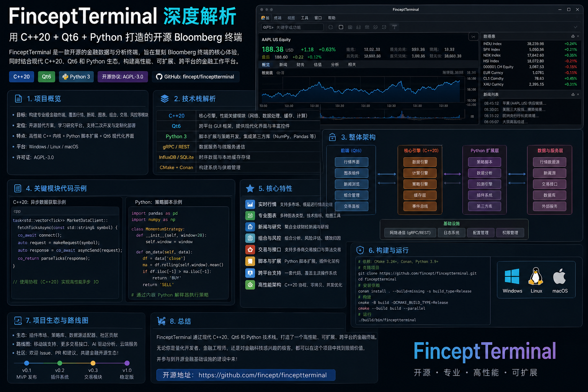Select the yellow 脚本与扩展 icon
The height and width of the screenshot is (392, 588).
pyautogui.click(x=250, y=261)
